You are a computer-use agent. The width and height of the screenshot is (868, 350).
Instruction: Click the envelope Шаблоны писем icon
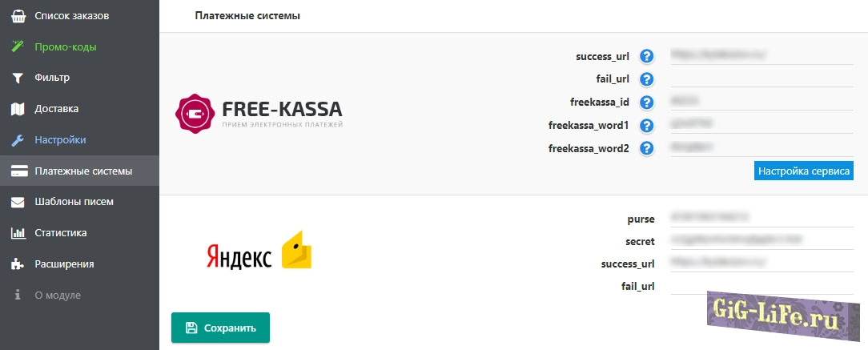(18, 202)
